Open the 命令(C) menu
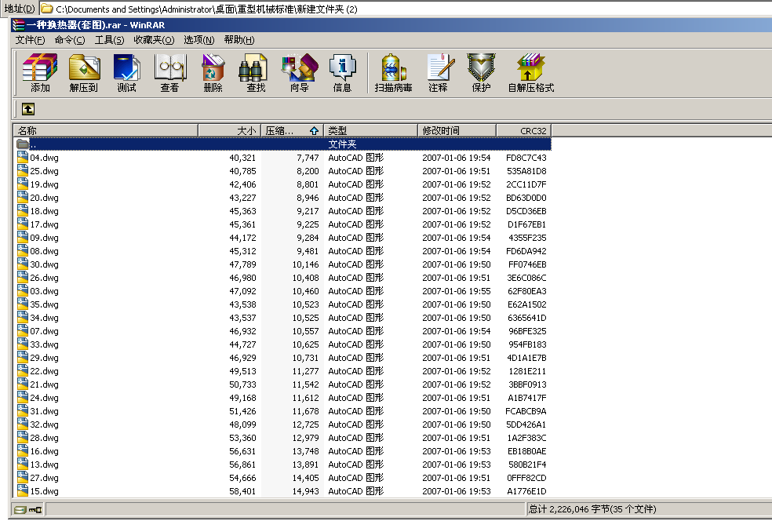Viewport: 772px width, 532px height. click(x=69, y=40)
